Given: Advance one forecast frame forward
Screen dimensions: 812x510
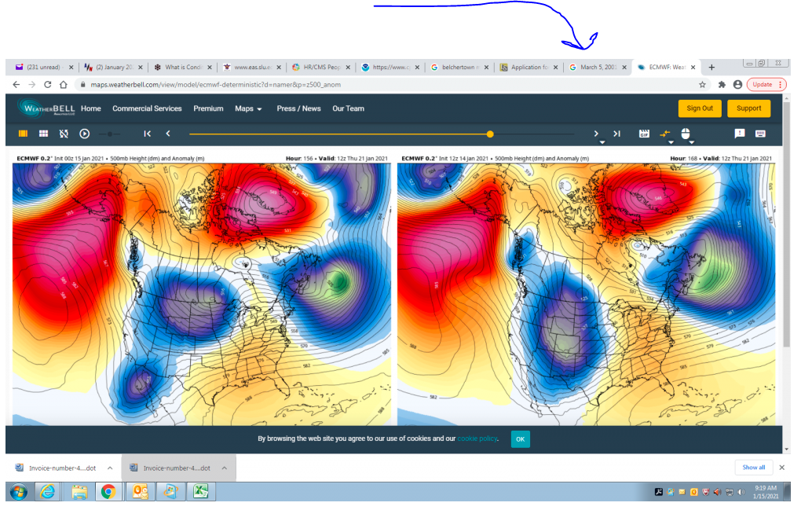Looking at the screenshot, I should pos(596,134).
